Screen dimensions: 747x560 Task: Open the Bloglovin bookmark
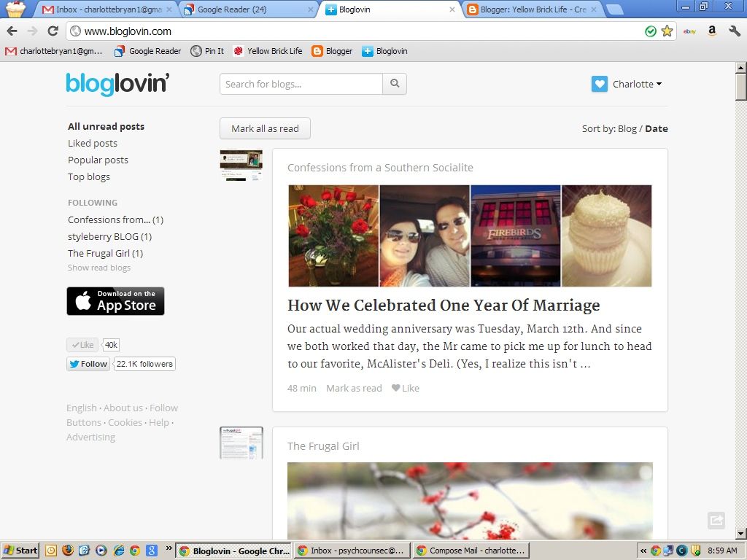(x=385, y=51)
